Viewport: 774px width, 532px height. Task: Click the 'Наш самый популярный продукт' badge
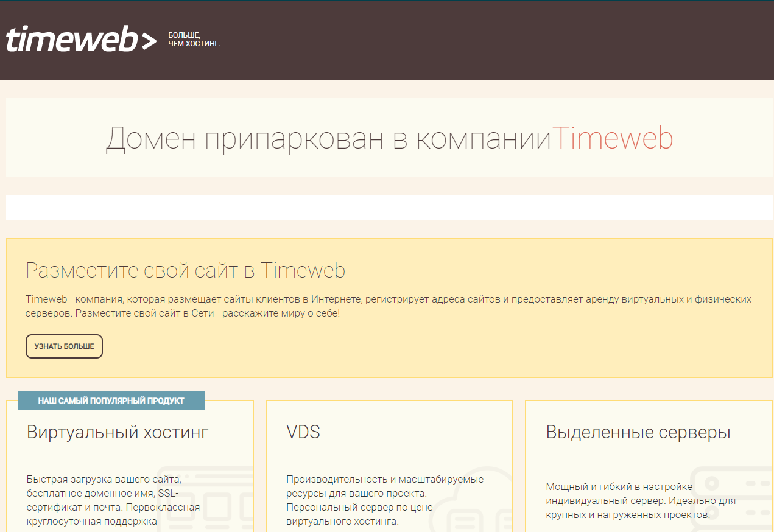pyautogui.click(x=111, y=401)
